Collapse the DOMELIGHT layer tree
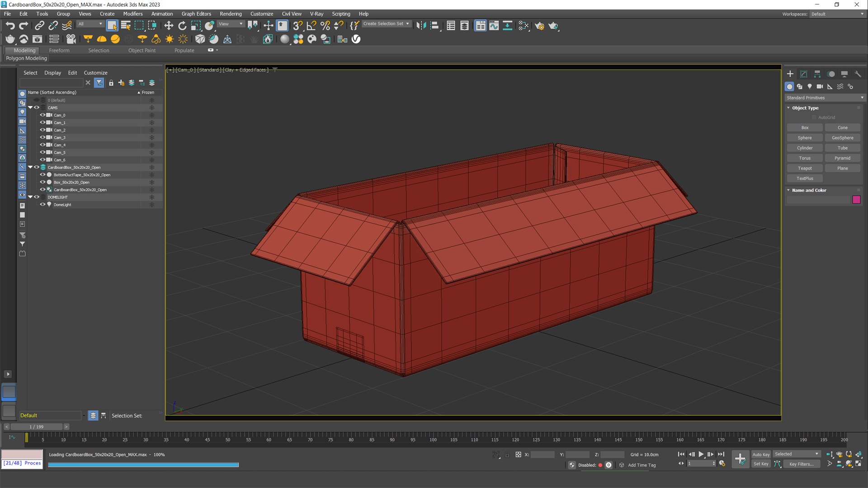Image resolution: width=868 pixels, height=488 pixels. [30, 197]
